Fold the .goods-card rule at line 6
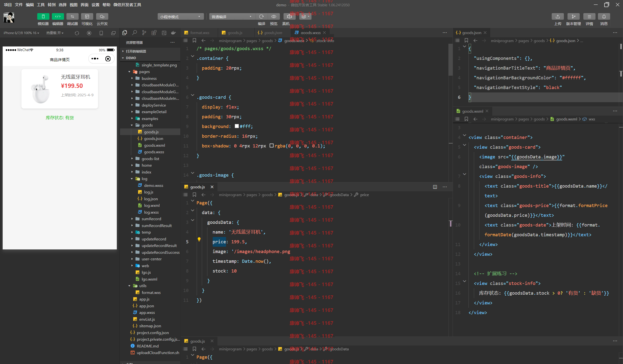 coord(192,95)
